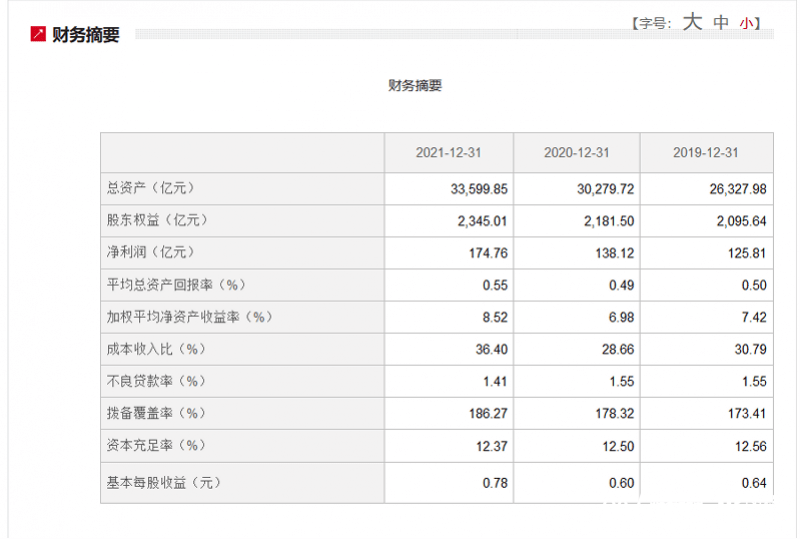This screenshot has height=539, width=800.
Task: Select the 2019-12-31 column header
Action: pyautogui.click(x=706, y=153)
